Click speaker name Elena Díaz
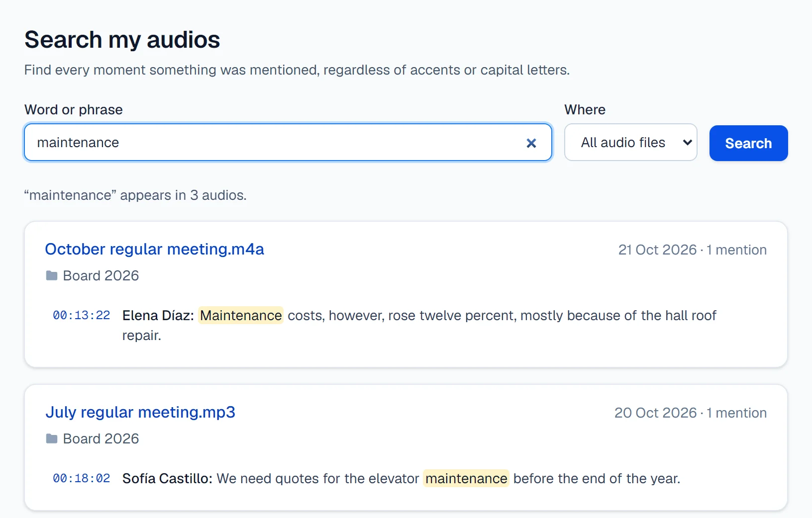 click(158, 315)
